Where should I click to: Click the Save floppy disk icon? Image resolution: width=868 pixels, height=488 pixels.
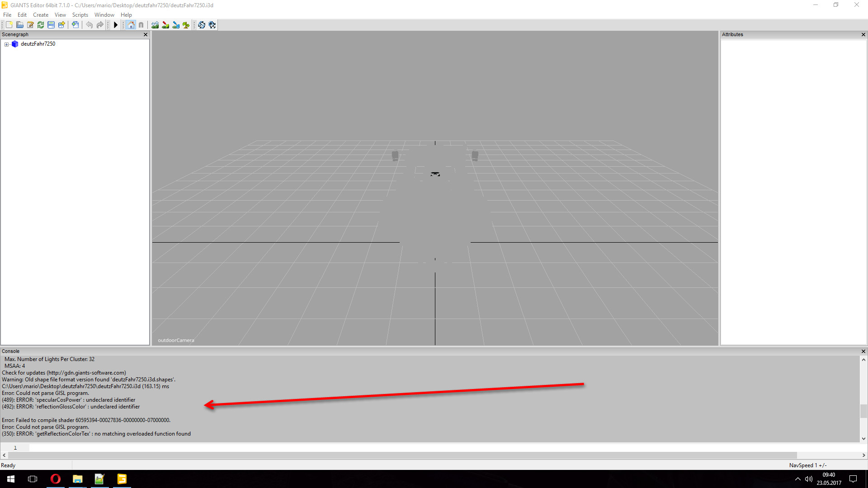(51, 25)
